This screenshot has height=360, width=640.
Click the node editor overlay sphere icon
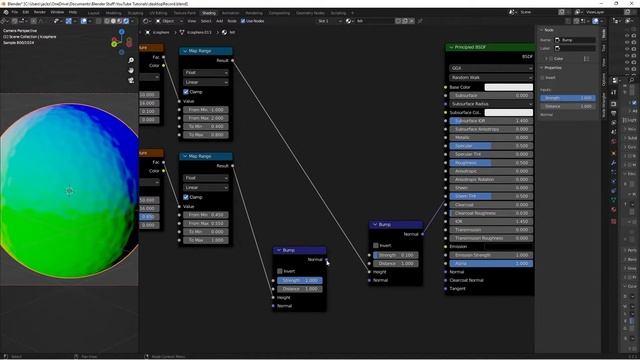coord(596,21)
